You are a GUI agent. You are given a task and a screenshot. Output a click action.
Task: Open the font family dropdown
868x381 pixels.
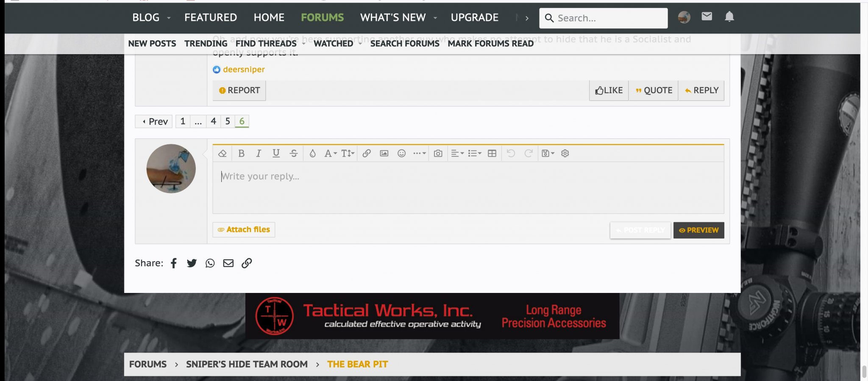[x=330, y=153]
